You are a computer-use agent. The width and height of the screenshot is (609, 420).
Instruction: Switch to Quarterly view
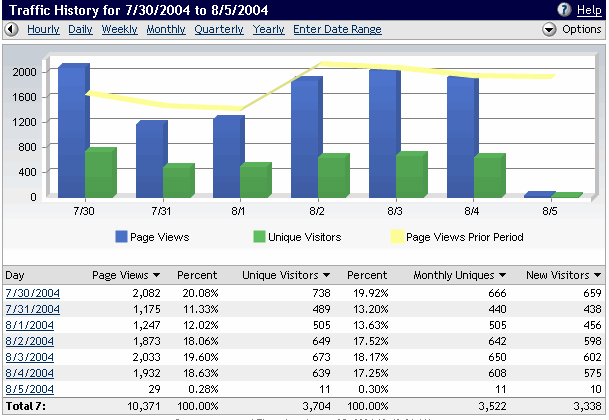coord(219,30)
